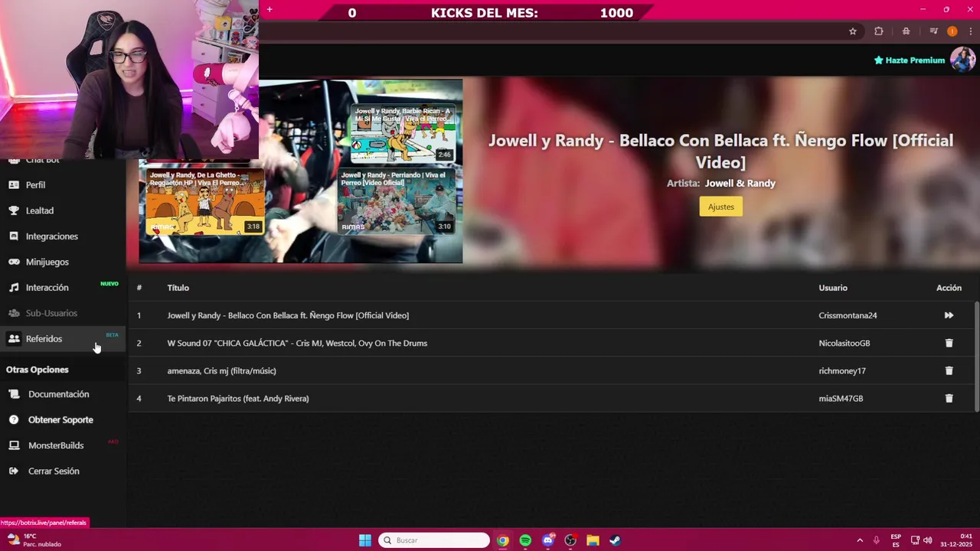Delete CHICA GALÁCTICA song with trash icon
The image size is (980, 551).
pos(949,343)
